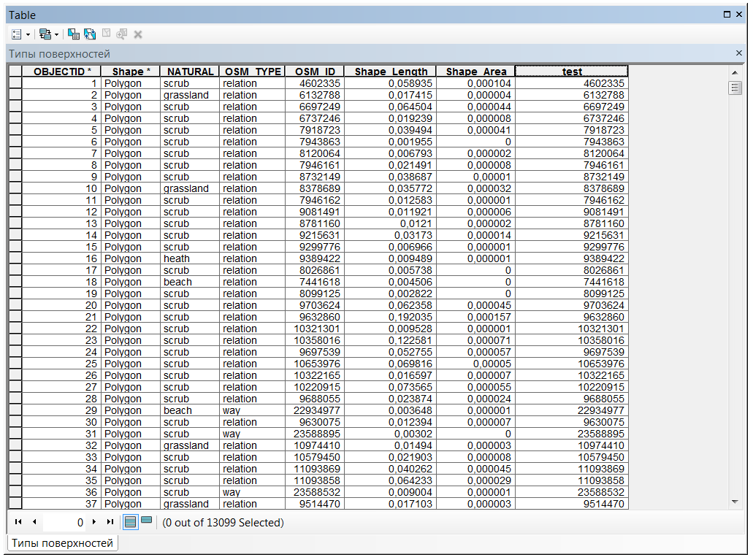Click the Delete Selected icon
The height and width of the screenshot is (560, 753).
(x=138, y=34)
